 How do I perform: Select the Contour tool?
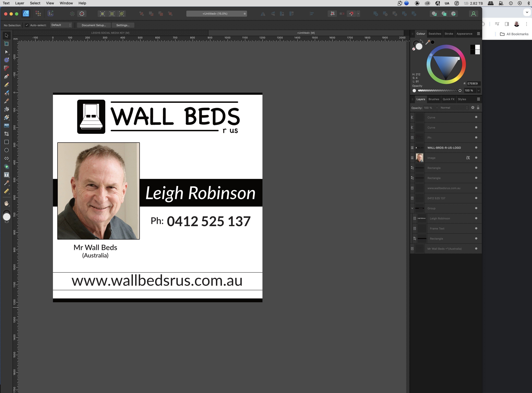point(6,60)
